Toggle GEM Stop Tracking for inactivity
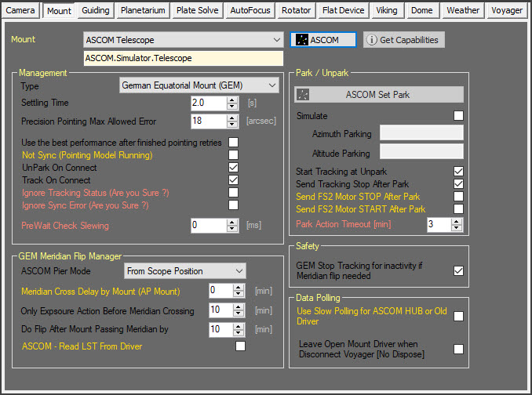Screen dimensions: 532x395 tap(458, 270)
